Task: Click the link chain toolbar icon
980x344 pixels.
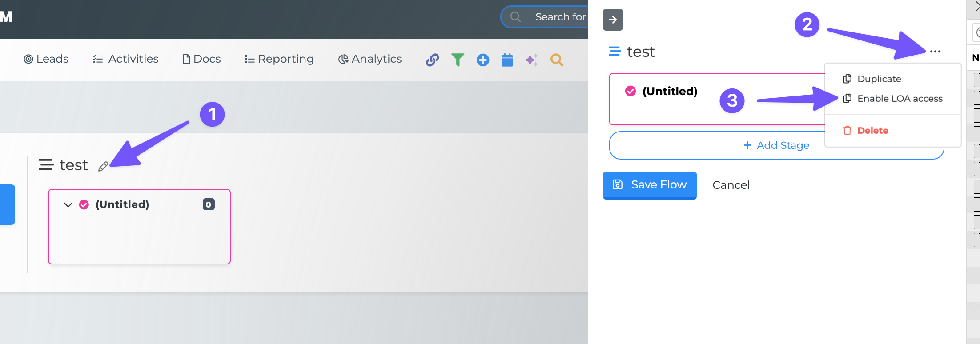Action: tap(432, 60)
